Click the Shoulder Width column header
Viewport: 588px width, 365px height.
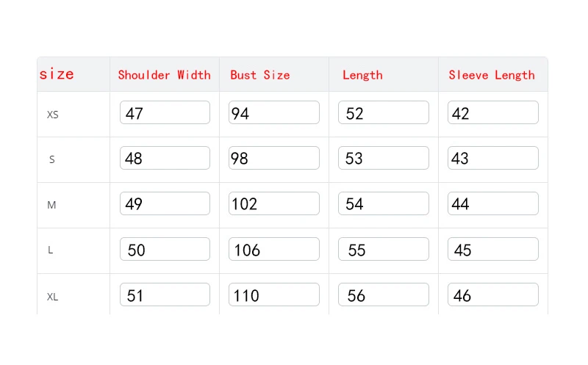(x=164, y=75)
